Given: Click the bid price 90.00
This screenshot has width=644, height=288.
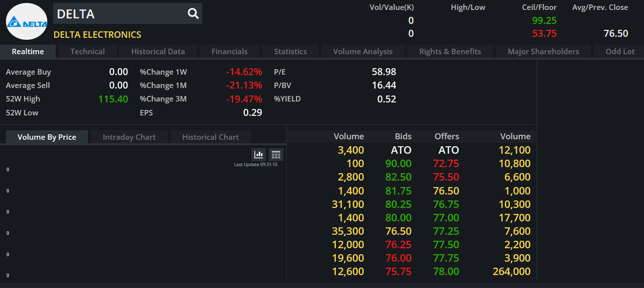Looking at the screenshot, I should [399, 164].
